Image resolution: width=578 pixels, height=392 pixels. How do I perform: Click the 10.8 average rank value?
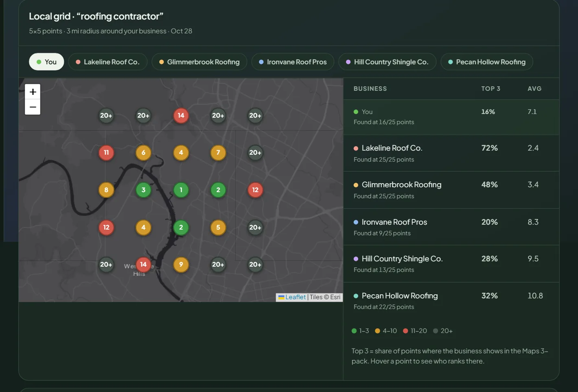coord(535,296)
